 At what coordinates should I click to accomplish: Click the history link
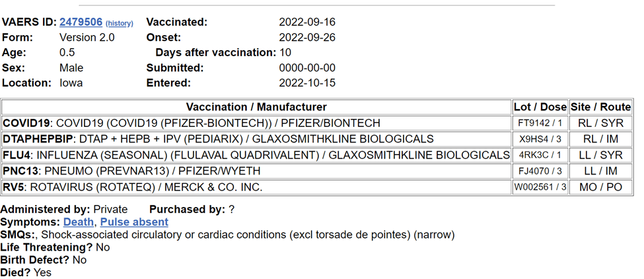click(x=120, y=23)
